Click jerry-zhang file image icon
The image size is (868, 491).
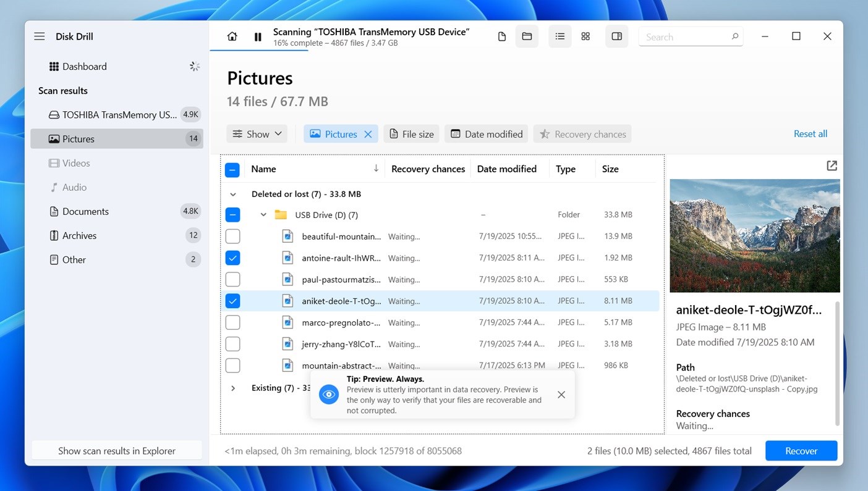[x=287, y=344]
